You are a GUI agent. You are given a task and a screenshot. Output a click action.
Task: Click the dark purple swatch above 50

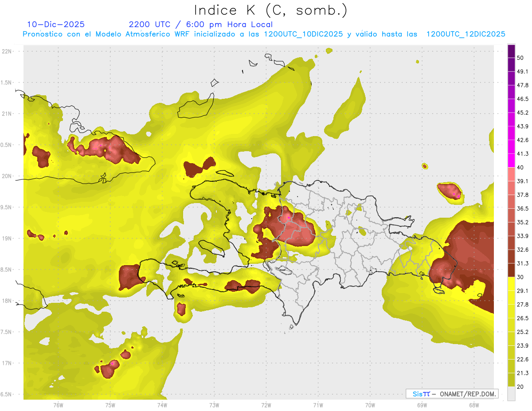coord(511,51)
